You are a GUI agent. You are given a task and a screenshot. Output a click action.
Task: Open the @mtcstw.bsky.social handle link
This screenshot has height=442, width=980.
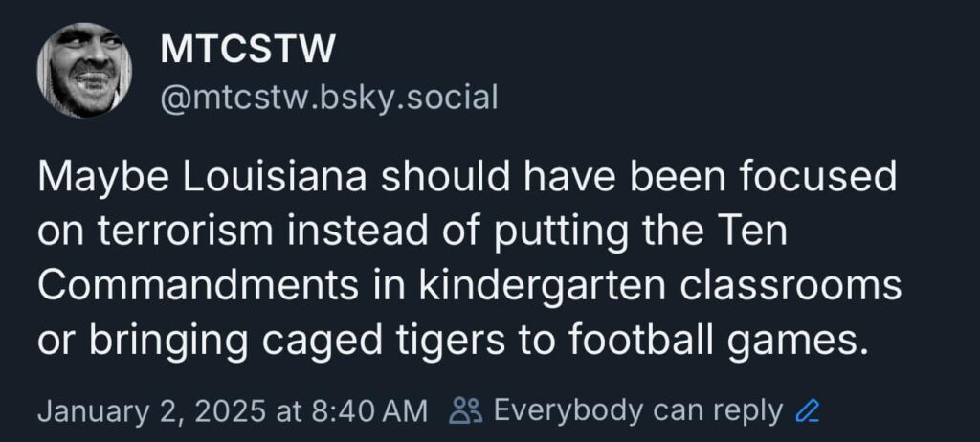coord(328,97)
